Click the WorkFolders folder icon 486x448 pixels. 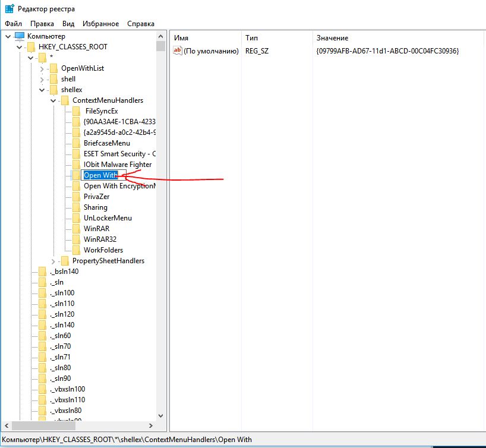tap(76, 250)
